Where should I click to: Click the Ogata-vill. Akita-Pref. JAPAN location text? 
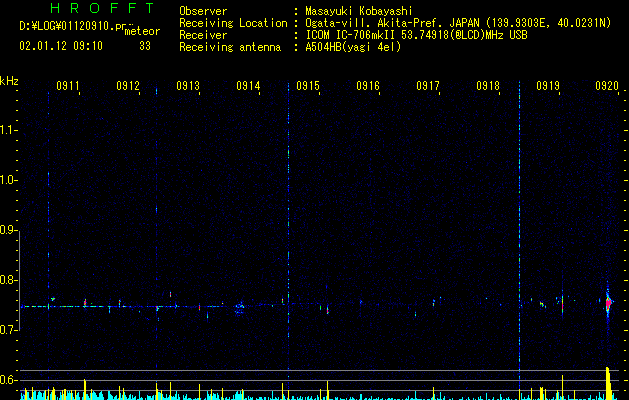click(458, 23)
